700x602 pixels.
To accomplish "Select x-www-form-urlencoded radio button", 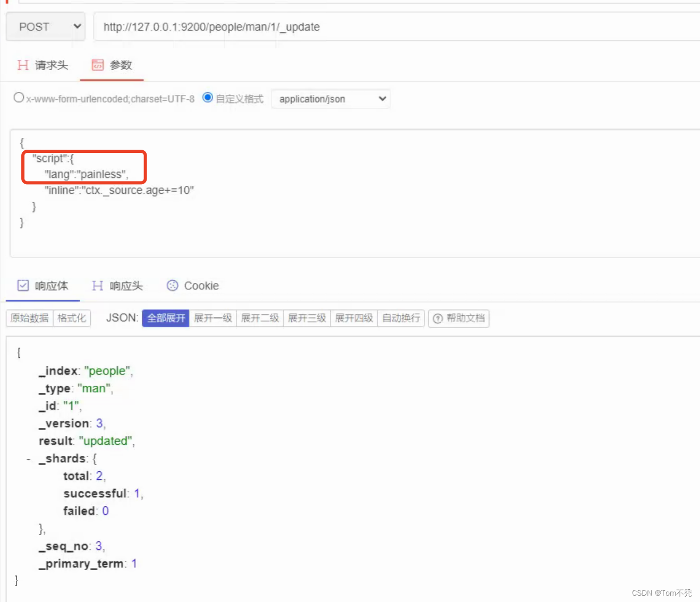I will tap(19, 98).
